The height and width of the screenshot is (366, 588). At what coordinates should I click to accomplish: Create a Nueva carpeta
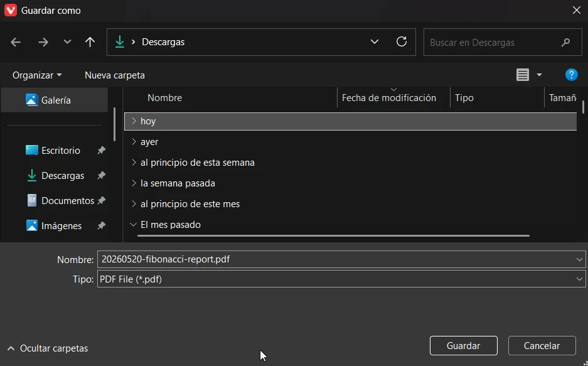click(115, 75)
